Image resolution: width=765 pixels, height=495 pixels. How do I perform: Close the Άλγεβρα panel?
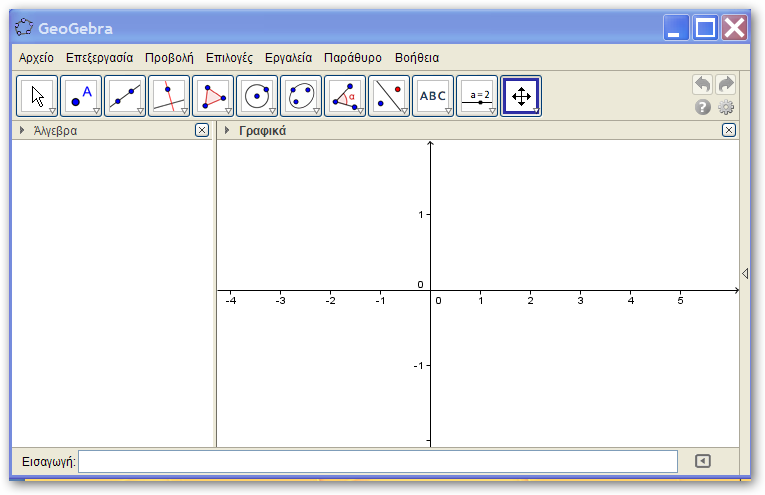[x=202, y=130]
